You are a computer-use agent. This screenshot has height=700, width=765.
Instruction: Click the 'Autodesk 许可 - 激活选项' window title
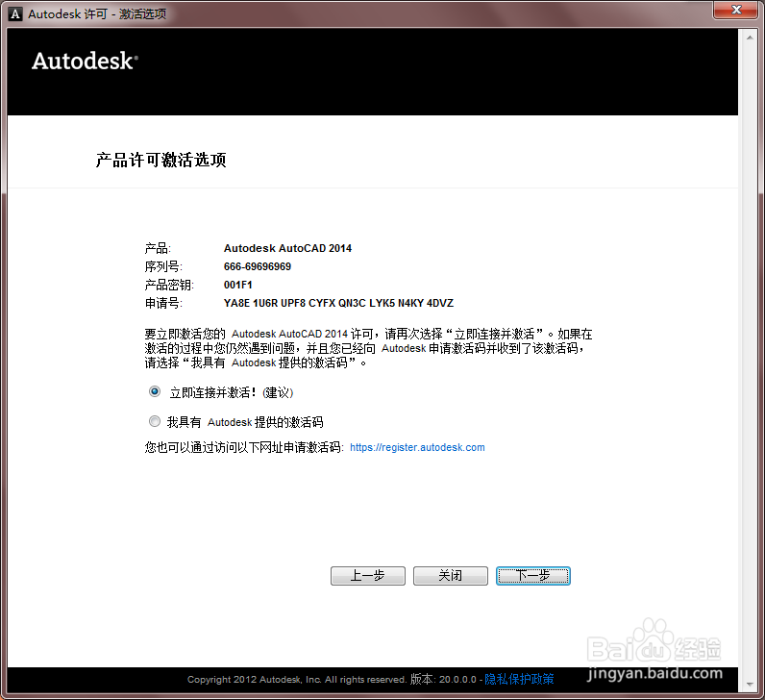pyautogui.click(x=97, y=14)
